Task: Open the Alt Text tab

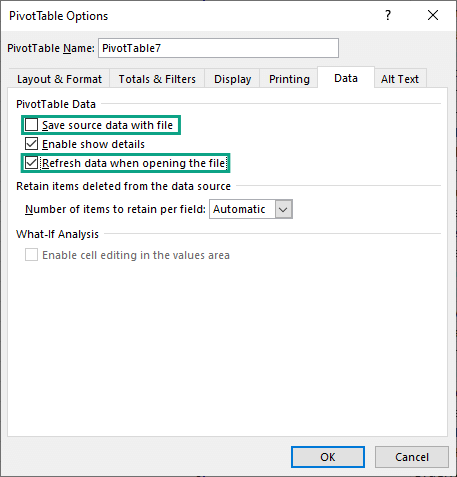Action: (400, 79)
